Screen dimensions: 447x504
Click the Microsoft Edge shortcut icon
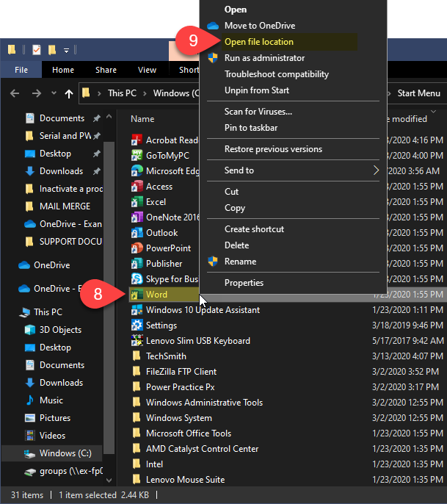point(137,171)
